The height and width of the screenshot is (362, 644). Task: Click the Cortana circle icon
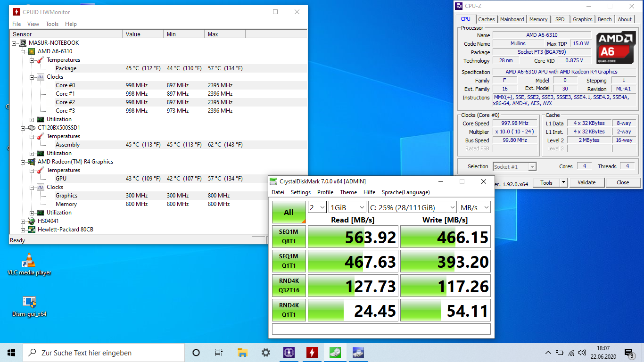pyautogui.click(x=196, y=353)
